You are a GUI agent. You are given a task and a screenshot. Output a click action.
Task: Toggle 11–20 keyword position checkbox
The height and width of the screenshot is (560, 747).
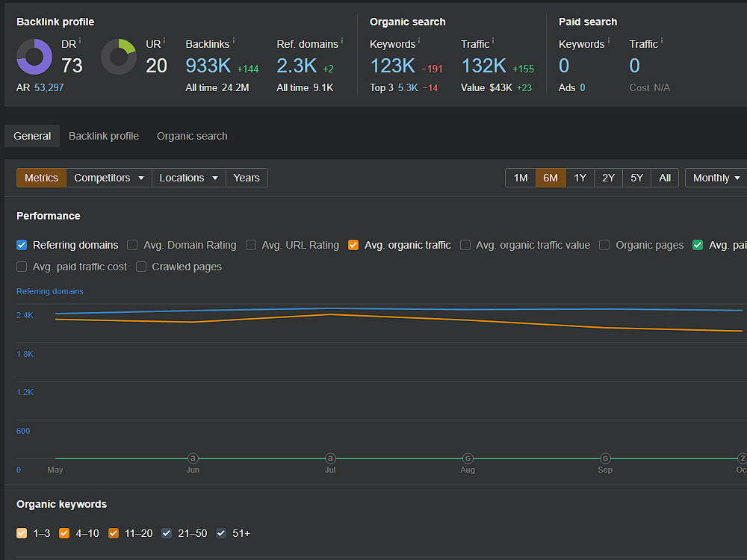114,533
